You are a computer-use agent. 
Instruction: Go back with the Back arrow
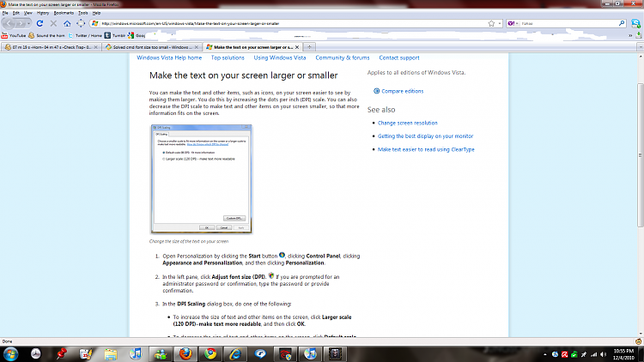tap(9, 23)
